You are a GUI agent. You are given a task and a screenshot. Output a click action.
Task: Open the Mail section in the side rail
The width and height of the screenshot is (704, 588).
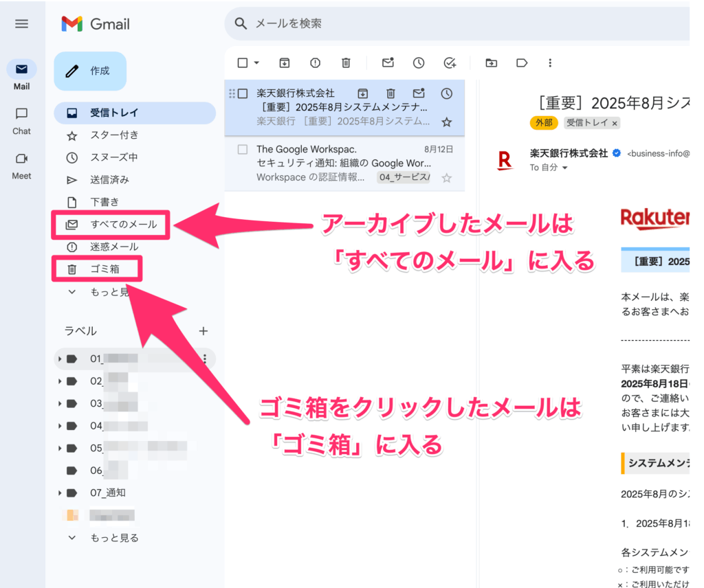[21, 75]
